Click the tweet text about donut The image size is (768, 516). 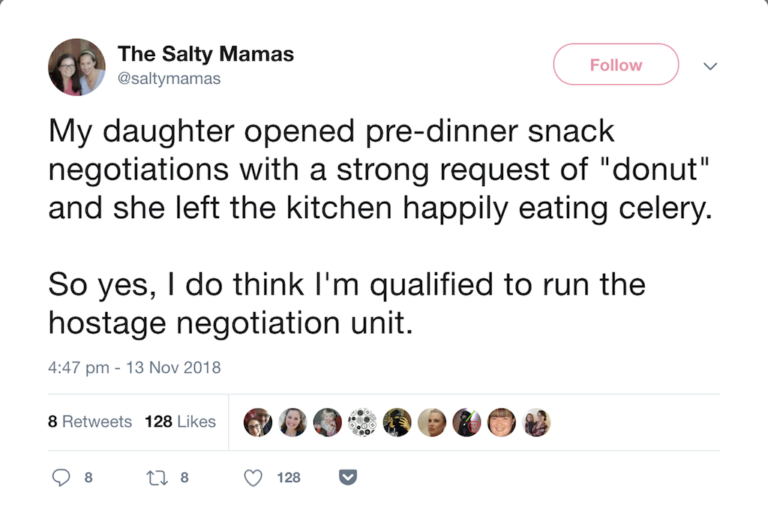pyautogui.click(x=380, y=169)
